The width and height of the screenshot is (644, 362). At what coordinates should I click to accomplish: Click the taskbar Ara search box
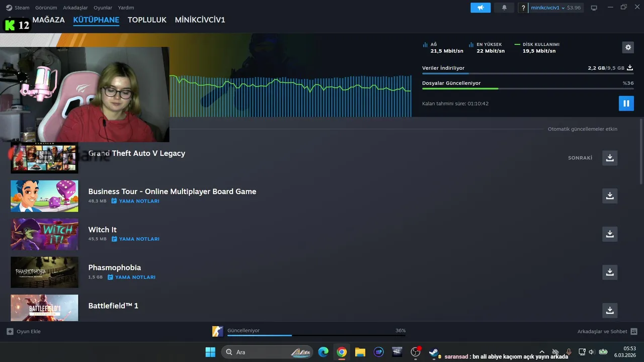[x=268, y=352]
